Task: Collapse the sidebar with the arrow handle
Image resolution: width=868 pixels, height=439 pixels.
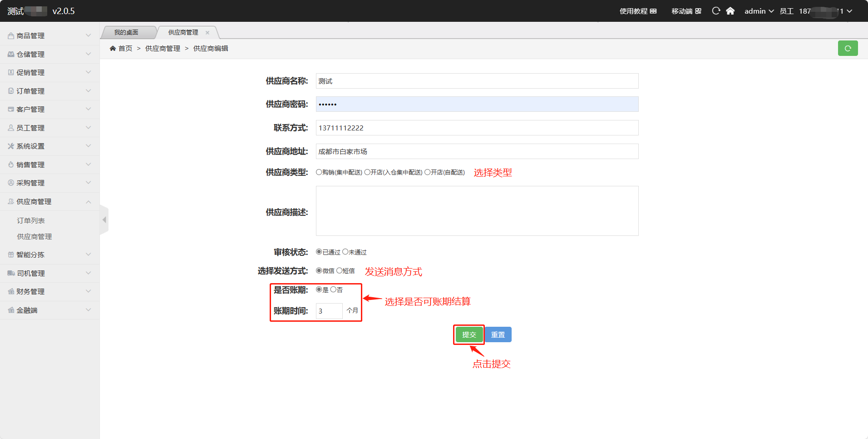Action: click(104, 220)
